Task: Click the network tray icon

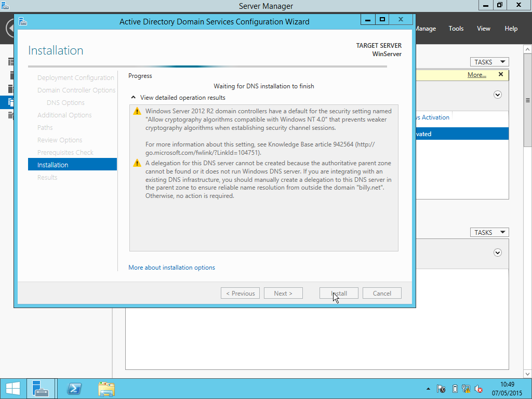Action: 466,389
